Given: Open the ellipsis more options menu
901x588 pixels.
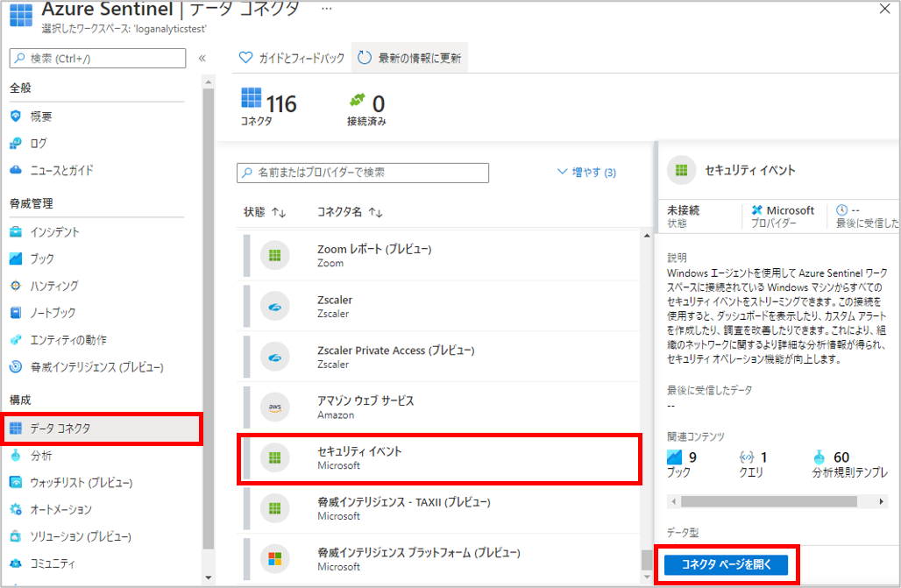Looking at the screenshot, I should [x=326, y=9].
